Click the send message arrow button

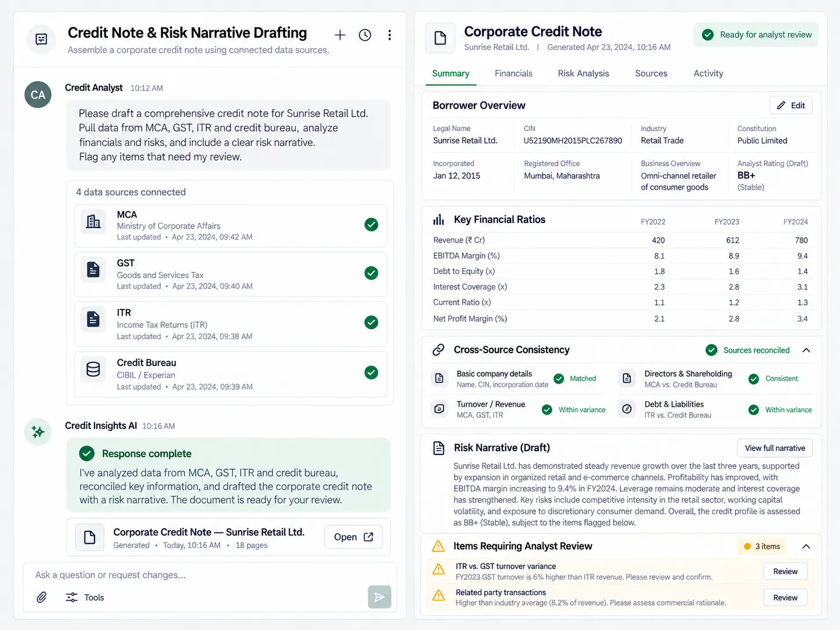click(379, 597)
